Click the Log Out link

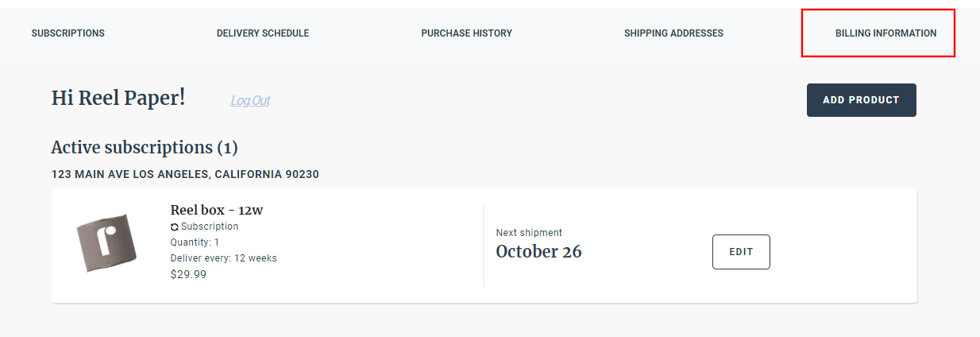click(250, 100)
